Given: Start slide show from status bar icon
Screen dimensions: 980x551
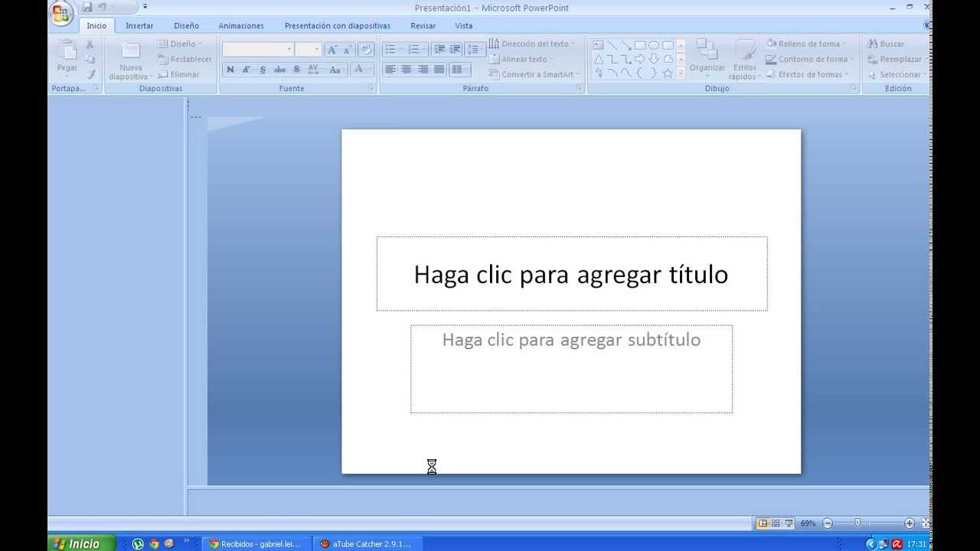Looking at the screenshot, I should 789,523.
